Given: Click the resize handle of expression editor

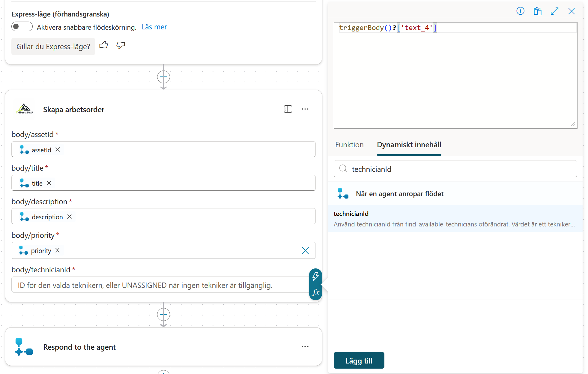Looking at the screenshot, I should point(573,124).
